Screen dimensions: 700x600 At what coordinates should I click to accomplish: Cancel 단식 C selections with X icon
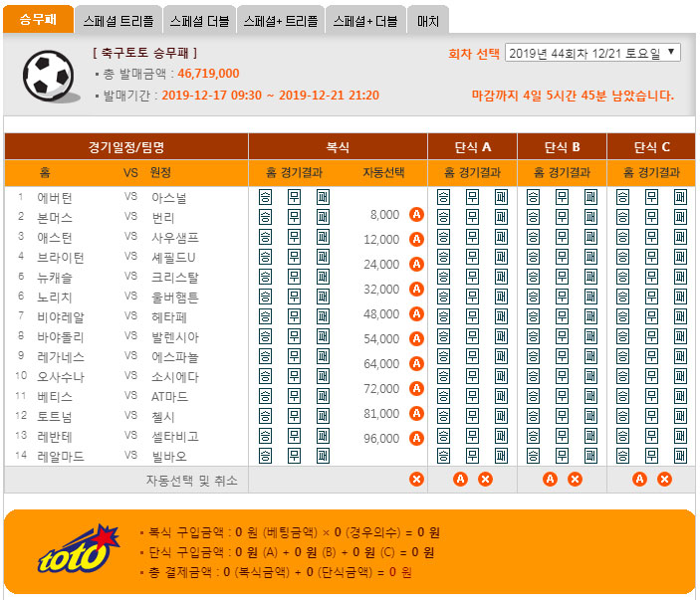point(665,480)
